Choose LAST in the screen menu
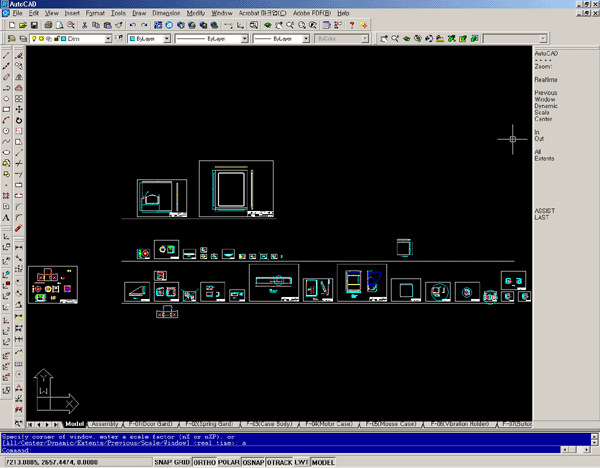Screen dimensions: 600x468 pyautogui.click(x=541, y=217)
